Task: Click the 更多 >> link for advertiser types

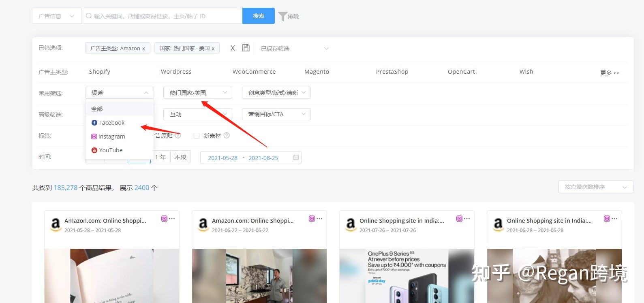Action: point(610,73)
